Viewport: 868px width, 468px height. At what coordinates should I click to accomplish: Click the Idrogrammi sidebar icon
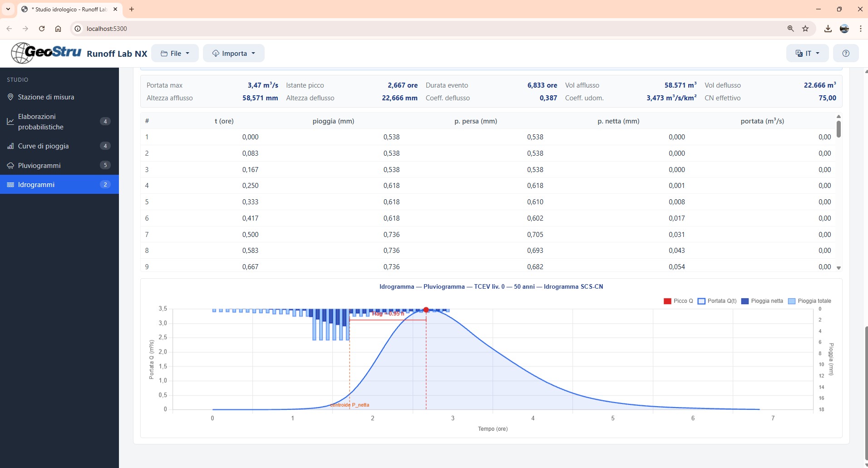[10, 184]
